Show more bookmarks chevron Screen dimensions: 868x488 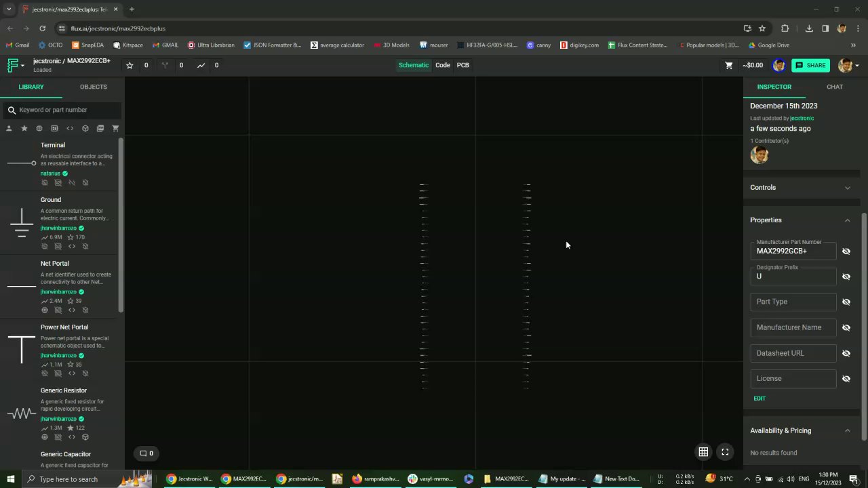coord(854,45)
